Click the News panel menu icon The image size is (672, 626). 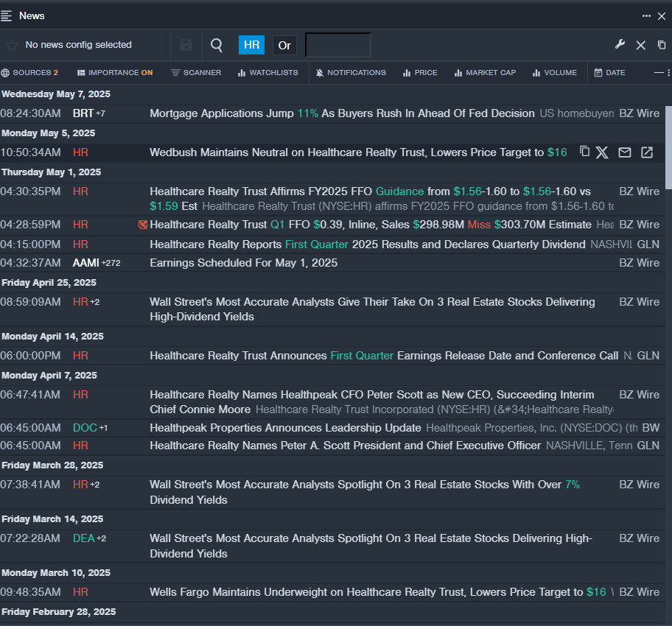pos(7,16)
